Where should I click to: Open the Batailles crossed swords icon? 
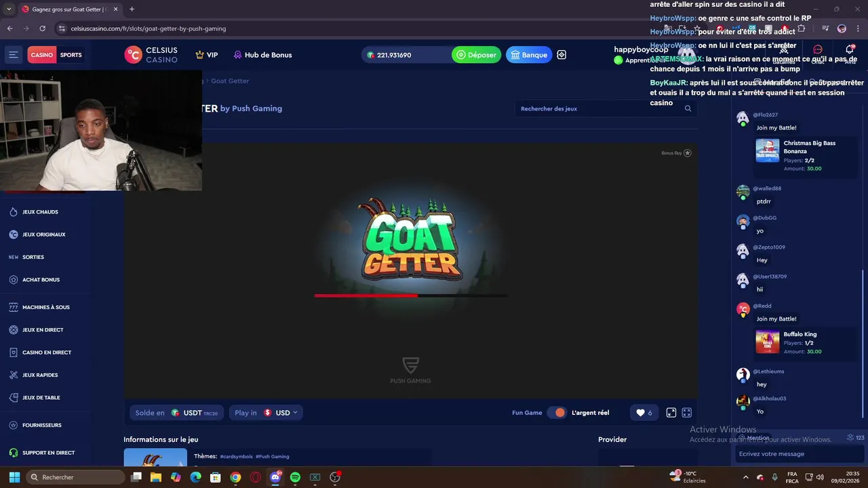point(784,50)
